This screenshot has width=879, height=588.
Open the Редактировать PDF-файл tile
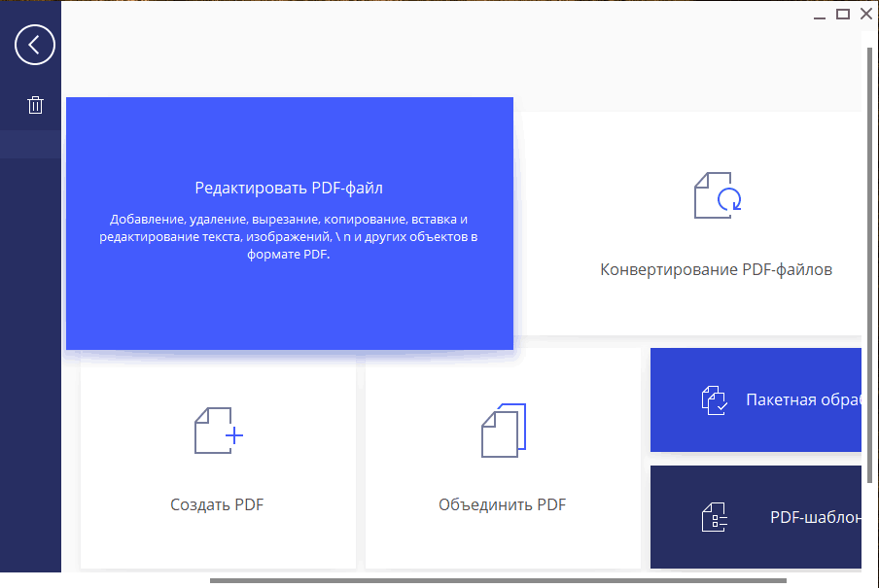tap(289, 224)
